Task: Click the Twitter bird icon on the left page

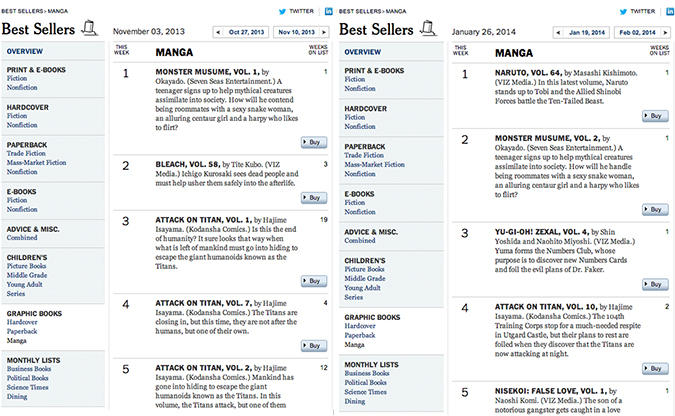Action: click(282, 12)
